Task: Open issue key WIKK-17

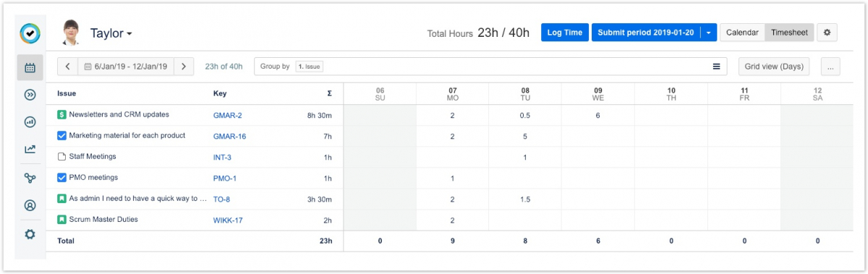Action: pos(228,220)
